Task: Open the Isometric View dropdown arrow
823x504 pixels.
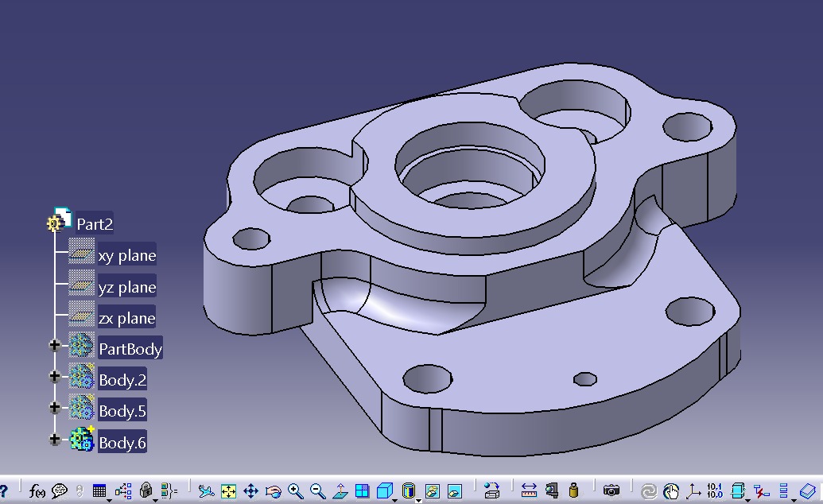Action: pos(395,499)
